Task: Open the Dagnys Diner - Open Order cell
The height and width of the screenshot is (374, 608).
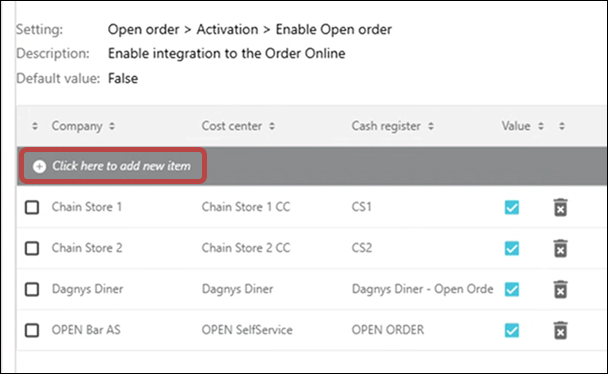Action: [x=422, y=289]
